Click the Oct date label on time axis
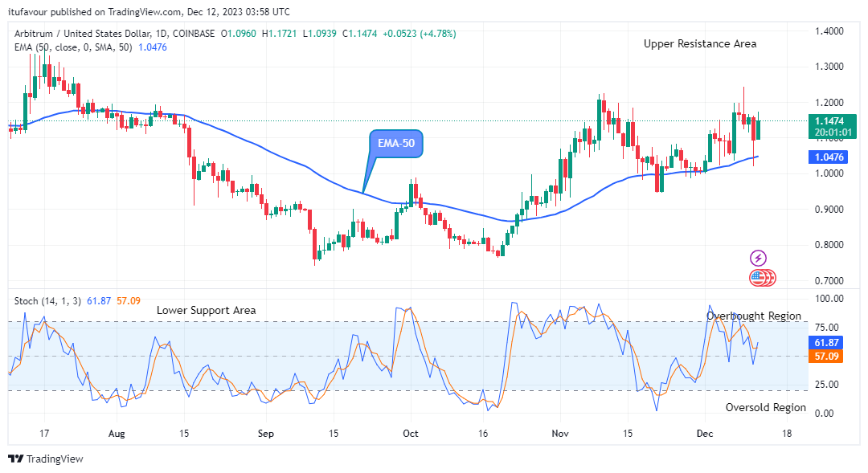Image resolution: width=868 pixels, height=473 pixels. tap(411, 434)
